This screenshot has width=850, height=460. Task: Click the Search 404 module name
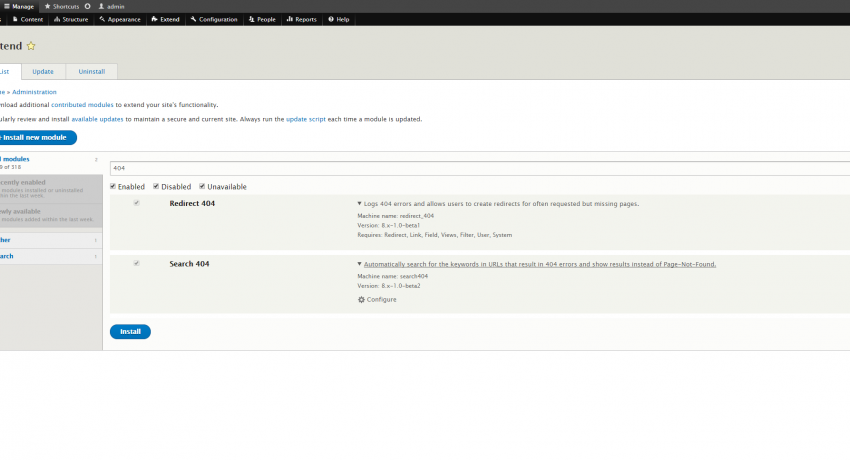click(189, 264)
